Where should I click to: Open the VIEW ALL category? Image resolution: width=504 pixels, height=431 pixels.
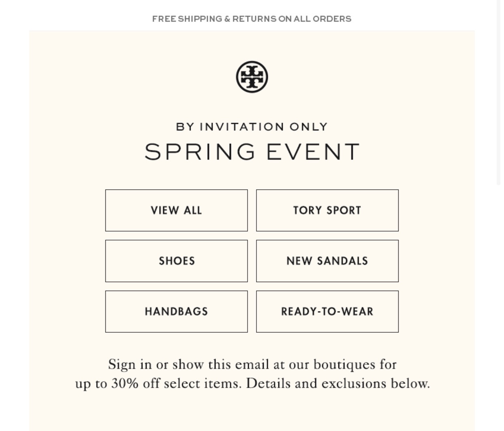pyautogui.click(x=177, y=210)
